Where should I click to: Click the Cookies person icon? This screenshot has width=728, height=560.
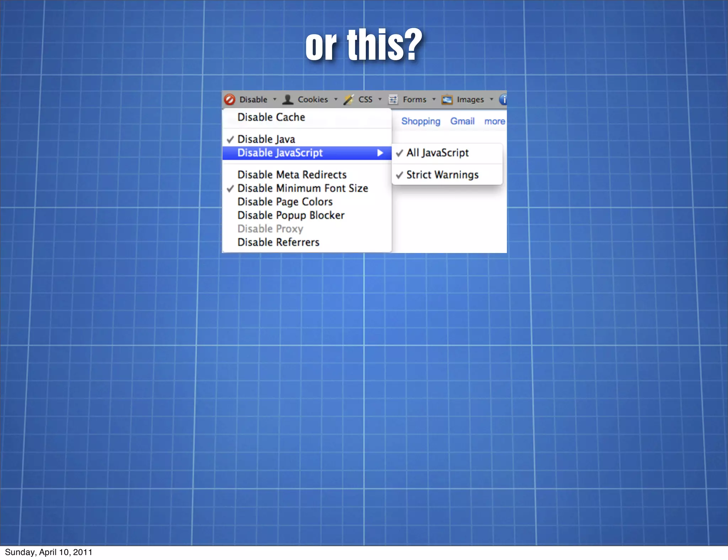tap(288, 99)
